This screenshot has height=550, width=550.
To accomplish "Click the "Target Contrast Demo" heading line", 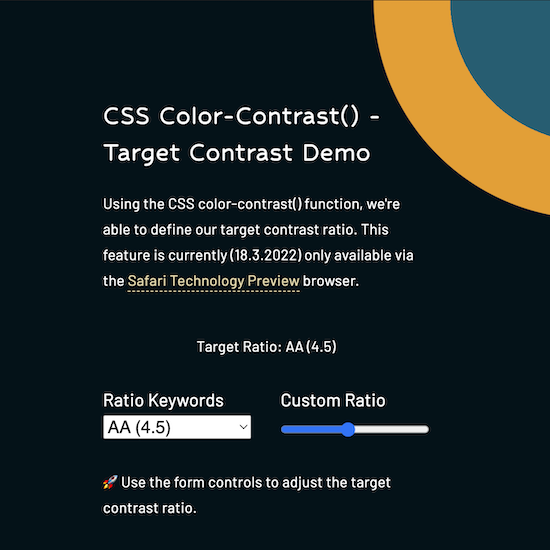I will pyautogui.click(x=237, y=153).
